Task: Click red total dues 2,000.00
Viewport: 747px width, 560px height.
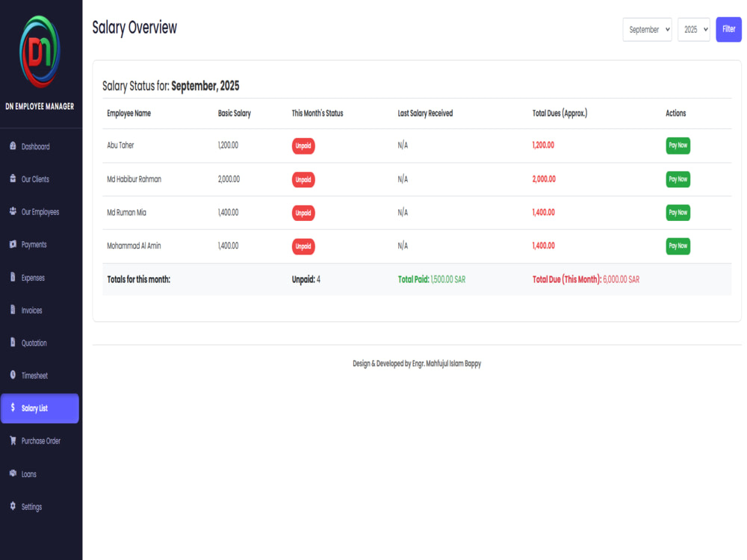Action: pos(544,179)
